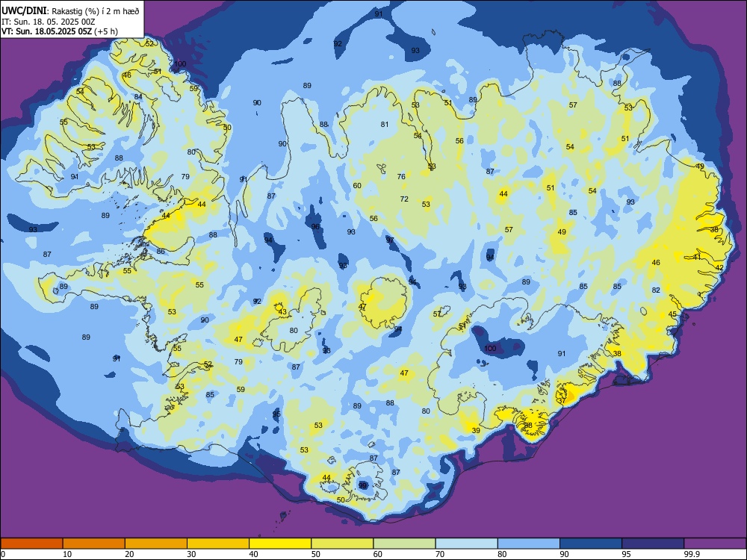Click the legend tick label '0'
The width and height of the screenshot is (747, 560).
pyautogui.click(x=3, y=554)
